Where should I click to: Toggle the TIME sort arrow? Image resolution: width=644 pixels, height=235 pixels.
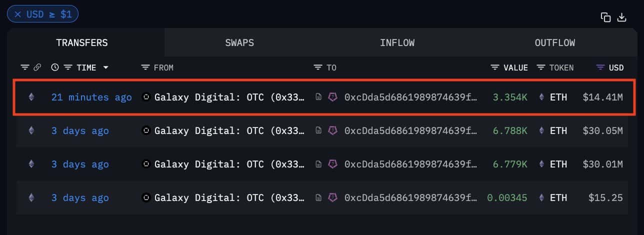[105, 67]
